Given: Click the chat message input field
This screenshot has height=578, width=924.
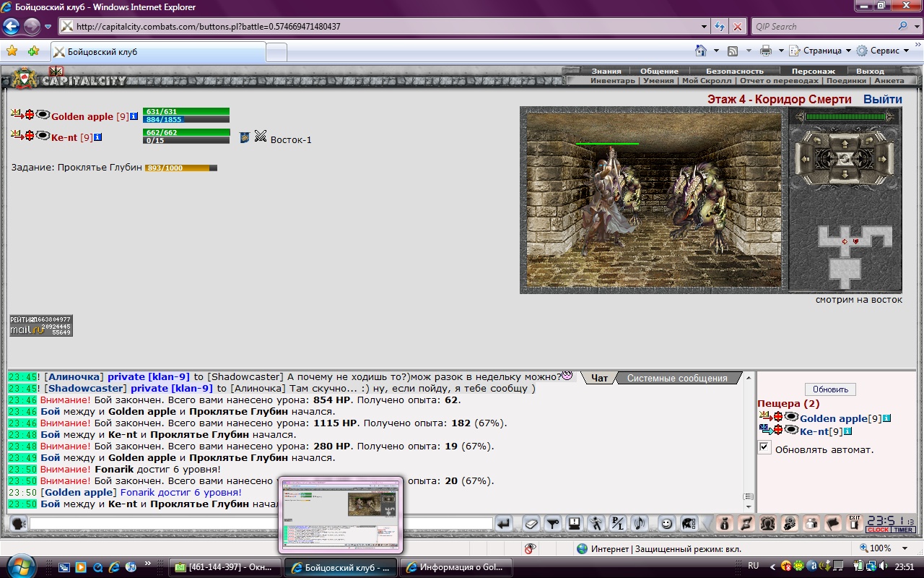Looking at the screenshot, I should coord(261,523).
